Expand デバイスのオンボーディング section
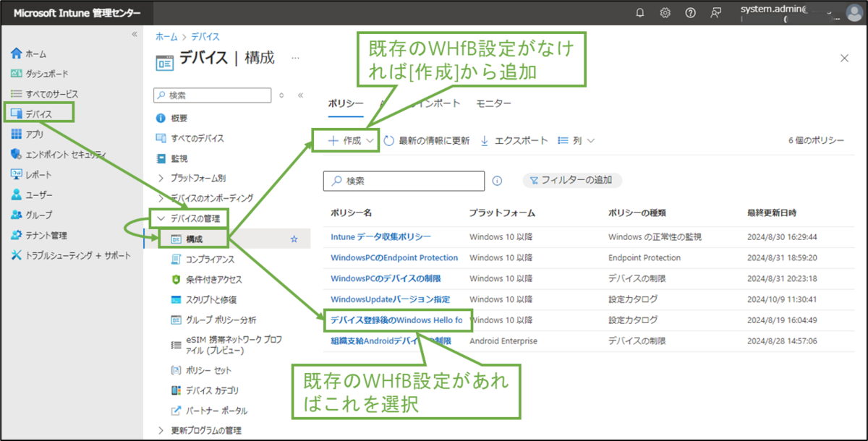The width and height of the screenshot is (868, 441). click(205, 197)
